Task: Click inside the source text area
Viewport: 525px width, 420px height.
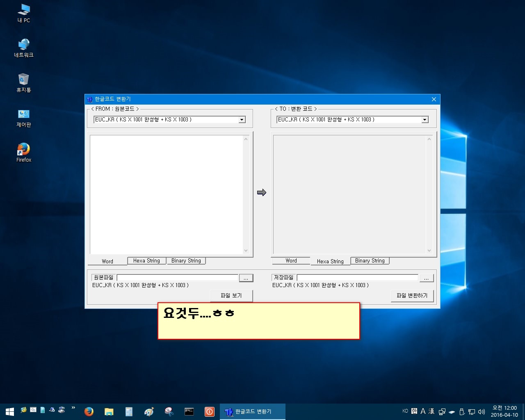Action: tap(167, 194)
